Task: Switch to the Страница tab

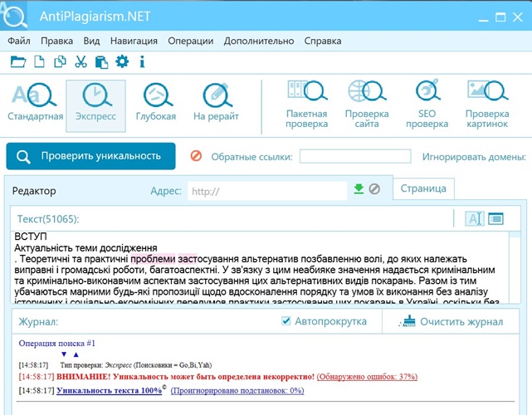Action: 423,188
